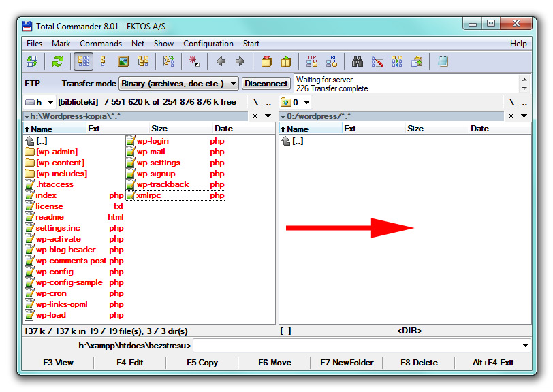Image resolution: width=553 pixels, height=392 pixels.
Task: Open the Notepad icon in the toolbar
Action: coord(443,62)
